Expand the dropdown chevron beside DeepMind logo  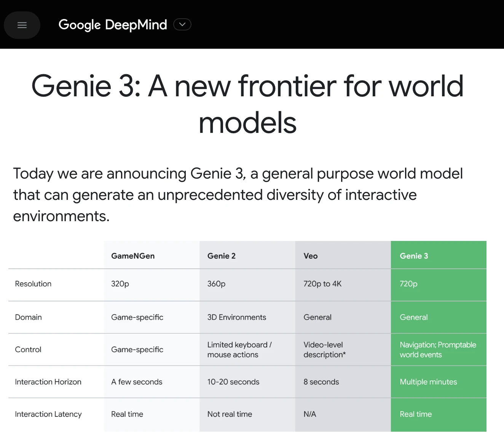pos(182,25)
